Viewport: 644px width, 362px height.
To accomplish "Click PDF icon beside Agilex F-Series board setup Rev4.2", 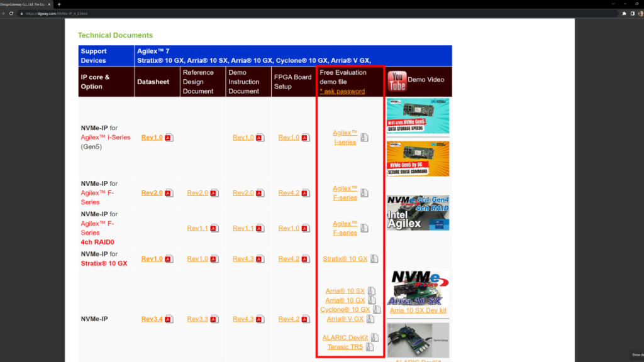I will [306, 193].
